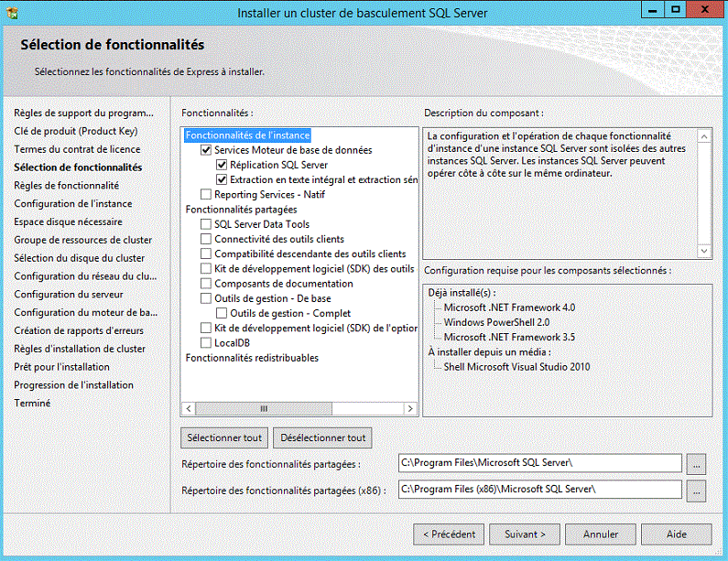This screenshot has height=561, width=728.
Task: Select Fonctionnalités de l'instance tree node
Action: point(247,135)
